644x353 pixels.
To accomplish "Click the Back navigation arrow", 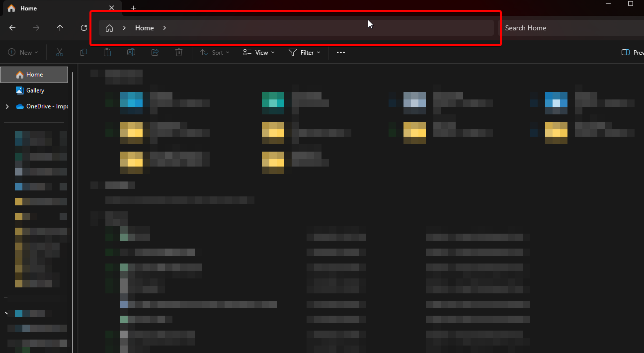I will click(x=12, y=28).
